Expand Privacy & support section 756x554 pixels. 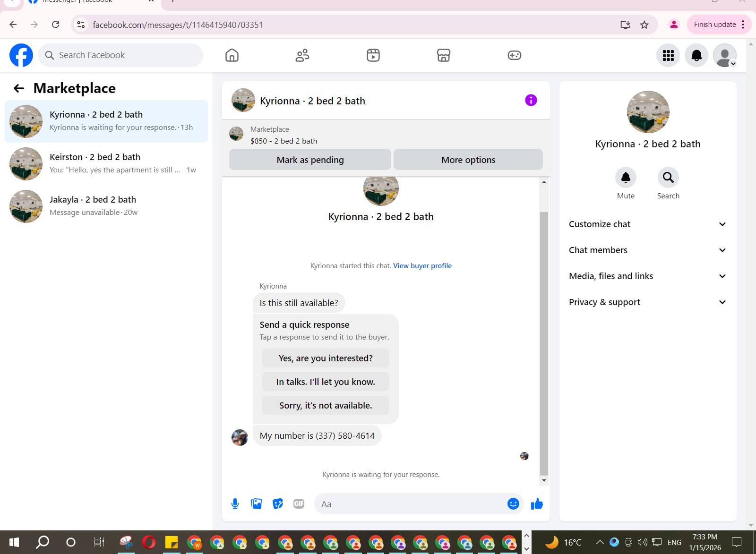click(x=647, y=302)
